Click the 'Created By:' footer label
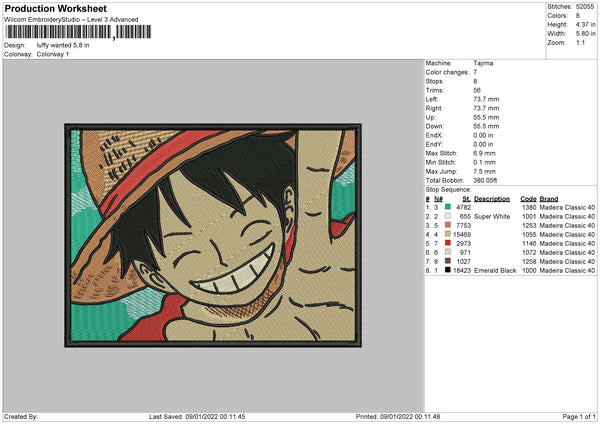 tap(21, 416)
